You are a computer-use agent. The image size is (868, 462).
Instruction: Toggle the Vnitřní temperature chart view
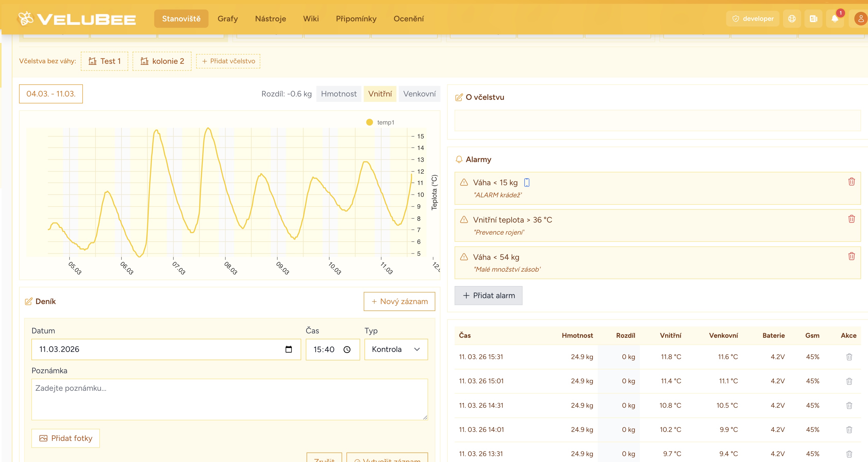click(x=380, y=94)
